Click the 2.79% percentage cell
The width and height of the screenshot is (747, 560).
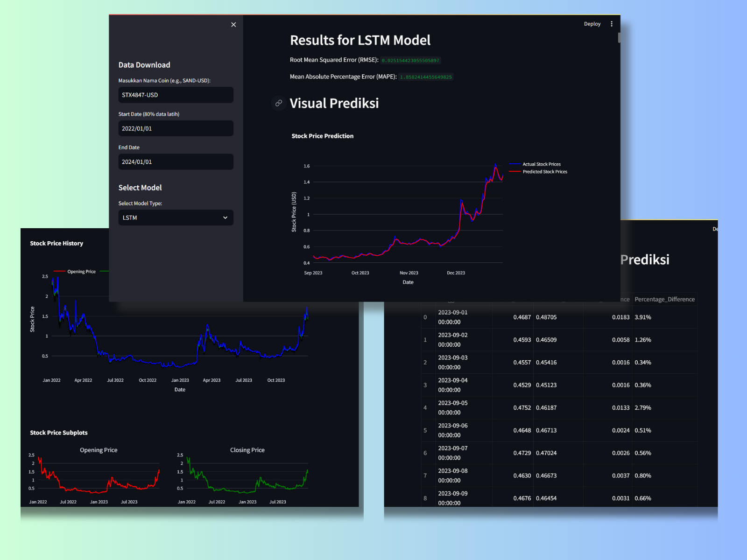pyautogui.click(x=643, y=408)
